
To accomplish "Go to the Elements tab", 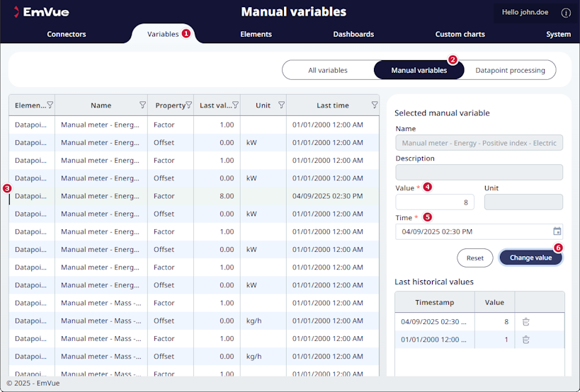I will [256, 34].
